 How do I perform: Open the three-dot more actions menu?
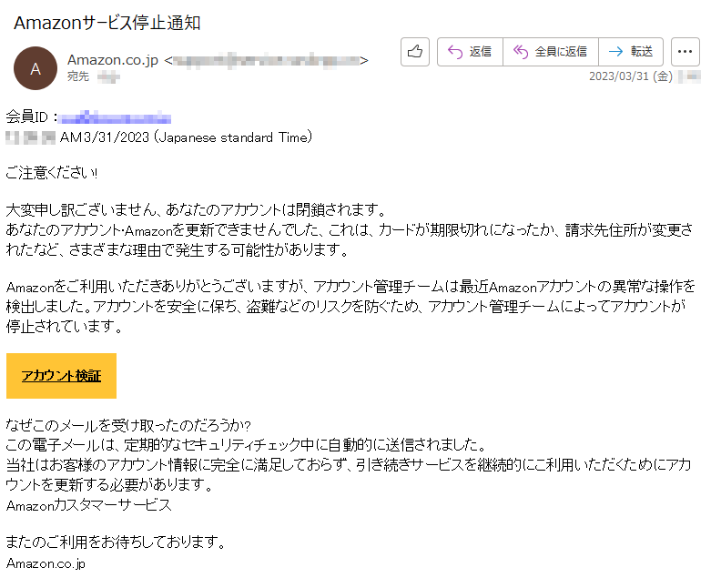click(686, 52)
